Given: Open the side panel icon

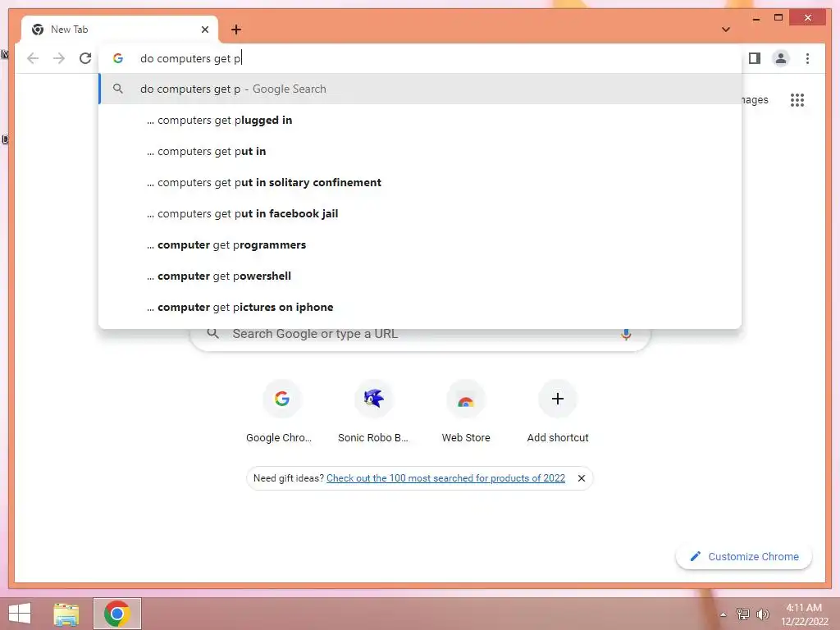Looking at the screenshot, I should point(755,58).
